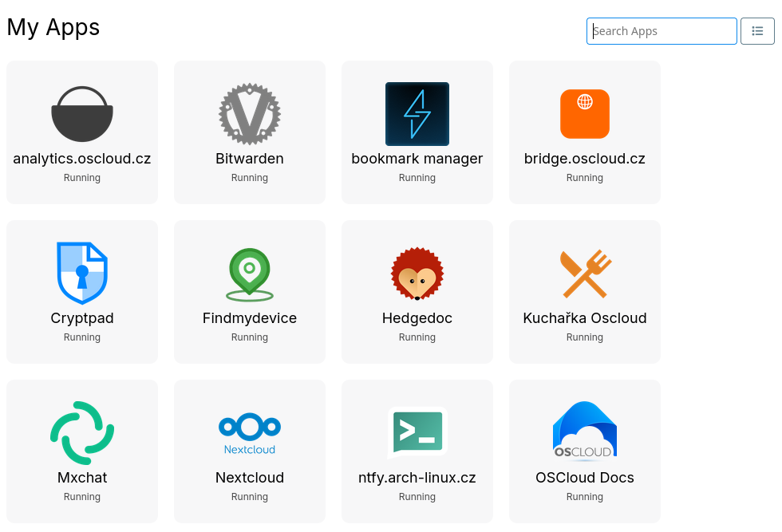The width and height of the screenshot is (782, 532).
Task: Focus the Search Apps input field
Action: pyautogui.click(x=662, y=31)
